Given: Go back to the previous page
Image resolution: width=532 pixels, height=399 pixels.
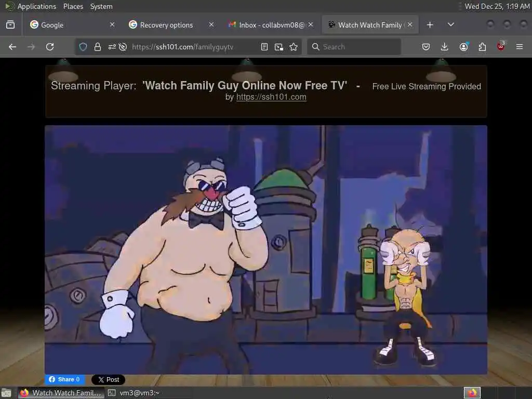Looking at the screenshot, I should pyautogui.click(x=12, y=47).
